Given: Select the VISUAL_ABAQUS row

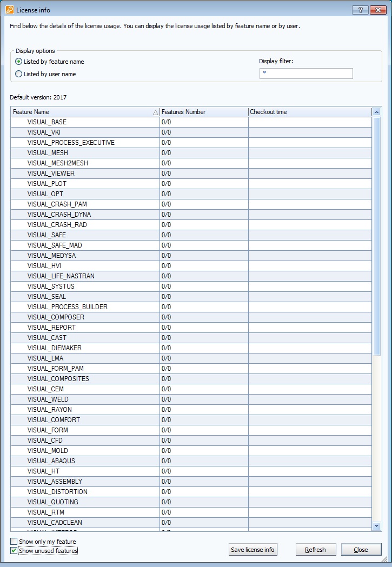Looking at the screenshot, I should [x=191, y=461].
